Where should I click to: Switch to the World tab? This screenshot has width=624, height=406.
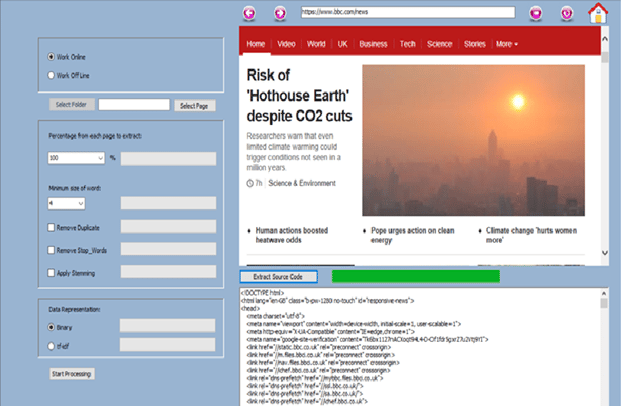tap(316, 44)
